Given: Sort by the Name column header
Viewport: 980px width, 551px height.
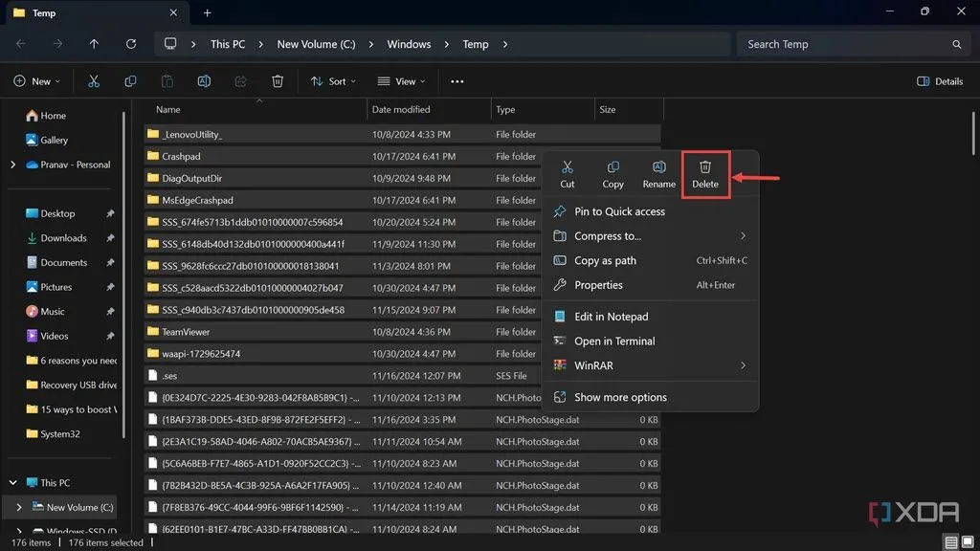Looking at the screenshot, I should [256, 109].
